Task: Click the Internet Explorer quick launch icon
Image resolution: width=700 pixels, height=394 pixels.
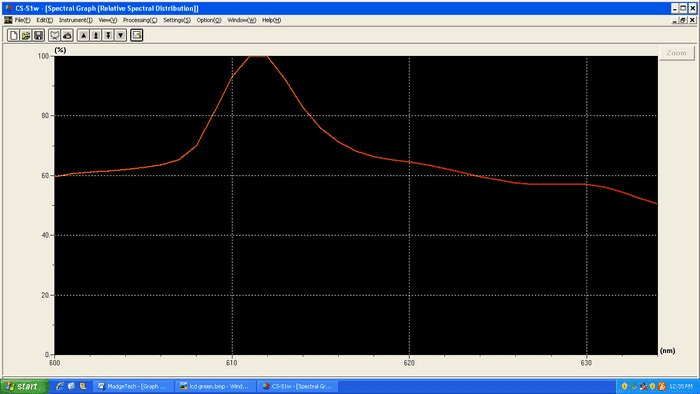Action: click(x=60, y=386)
